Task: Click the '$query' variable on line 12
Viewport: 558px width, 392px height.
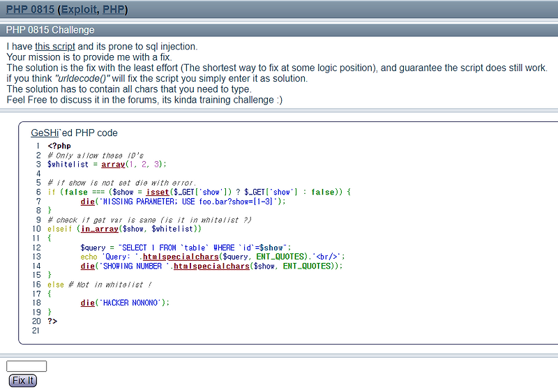Action: (93, 248)
